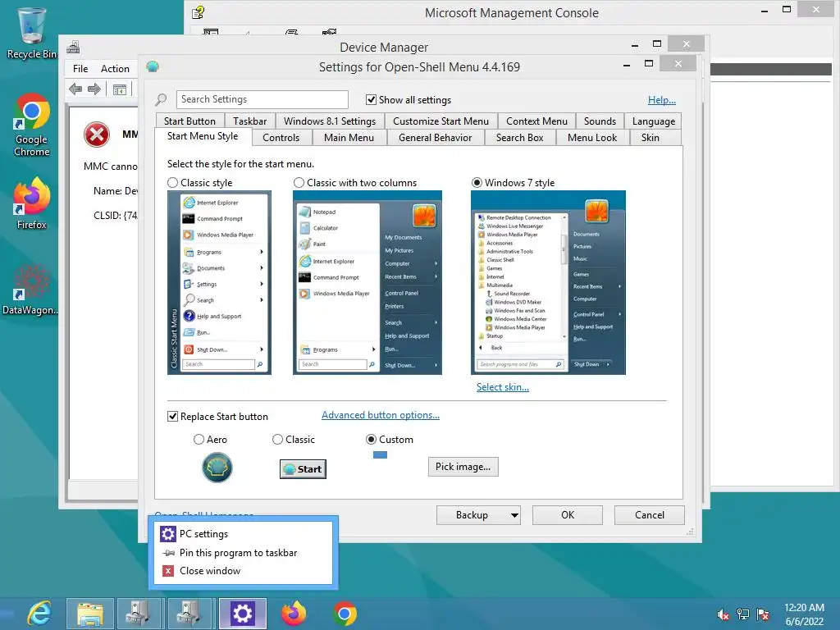Open Context Menu tab

point(536,121)
